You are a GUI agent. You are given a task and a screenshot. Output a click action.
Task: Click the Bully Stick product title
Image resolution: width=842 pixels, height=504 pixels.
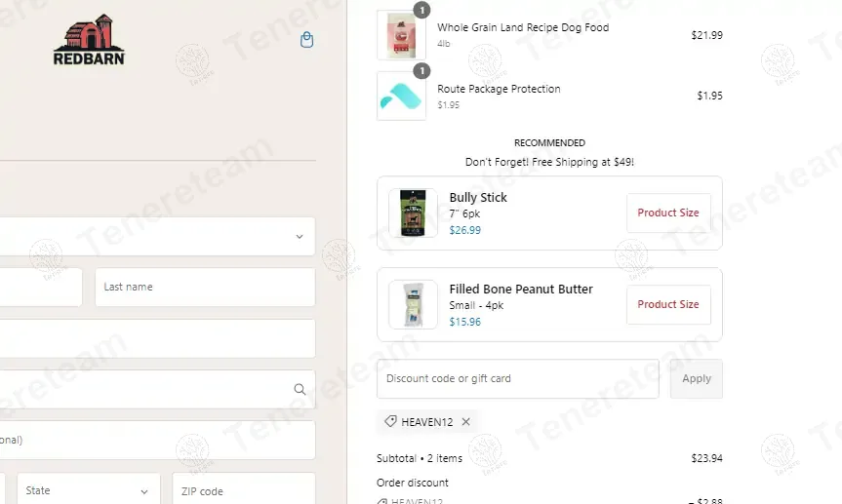tap(478, 198)
